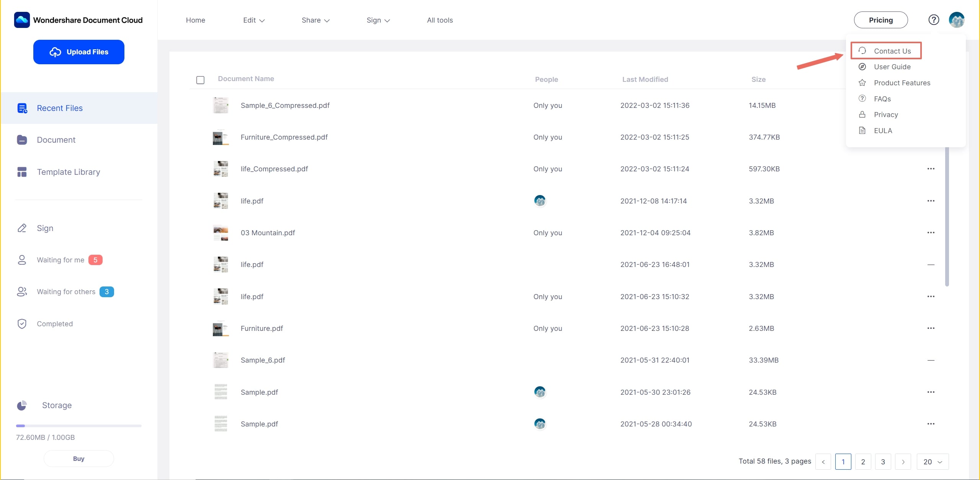
Task: Click the next page arrow
Action: point(903,462)
